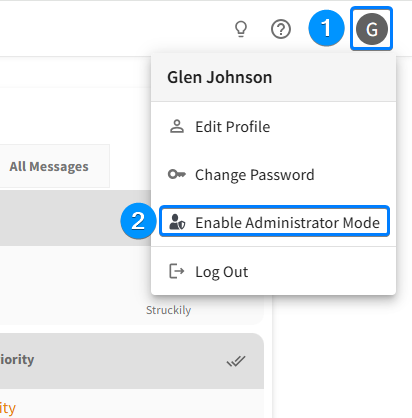Open the G user avatar menu
The image size is (412, 418).
tap(372, 29)
